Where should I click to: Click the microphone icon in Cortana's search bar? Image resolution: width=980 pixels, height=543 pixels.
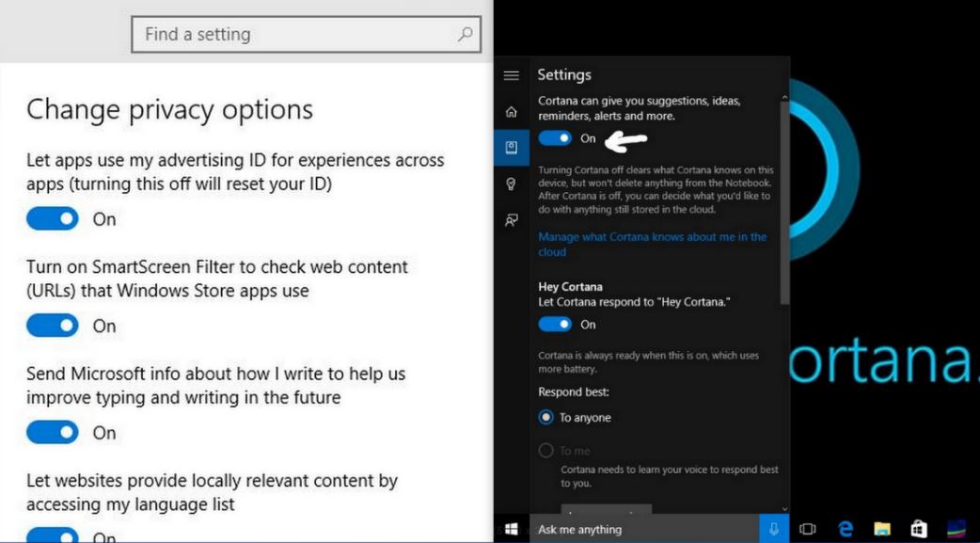(773, 528)
